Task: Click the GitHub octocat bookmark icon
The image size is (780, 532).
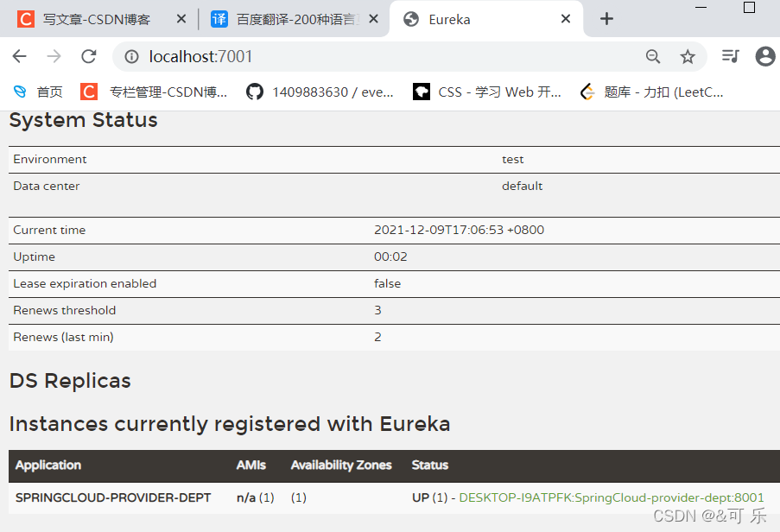Action: (255, 92)
